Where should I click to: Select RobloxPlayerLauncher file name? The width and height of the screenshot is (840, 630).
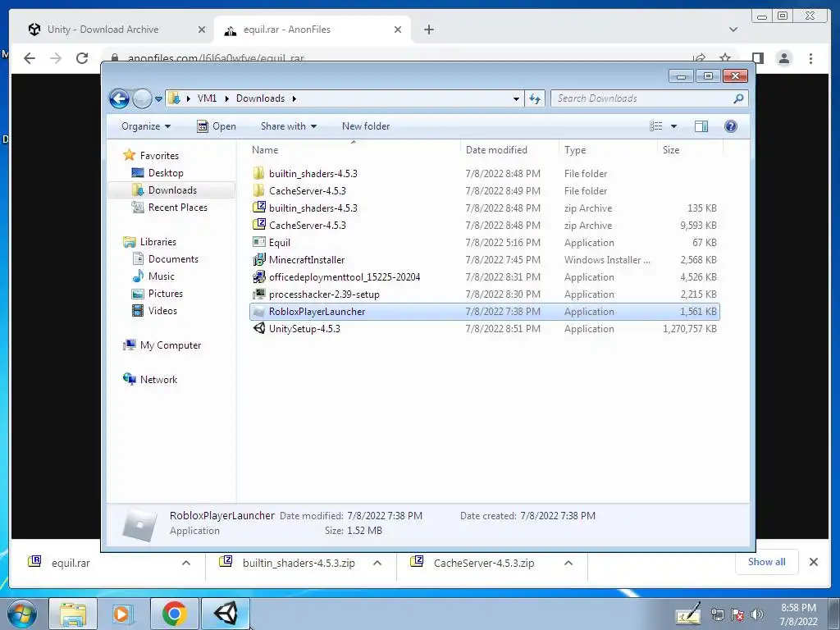tap(317, 312)
